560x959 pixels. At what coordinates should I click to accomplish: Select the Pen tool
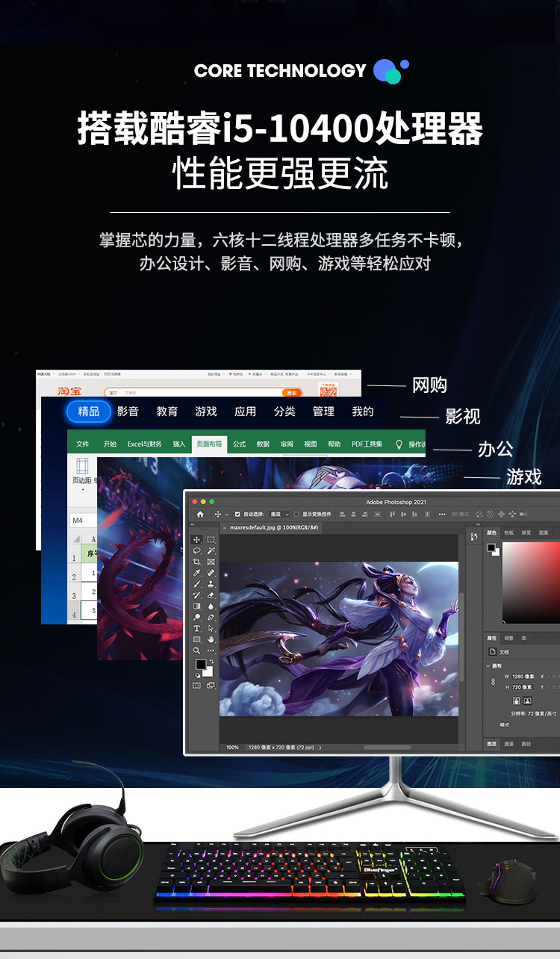(x=211, y=618)
